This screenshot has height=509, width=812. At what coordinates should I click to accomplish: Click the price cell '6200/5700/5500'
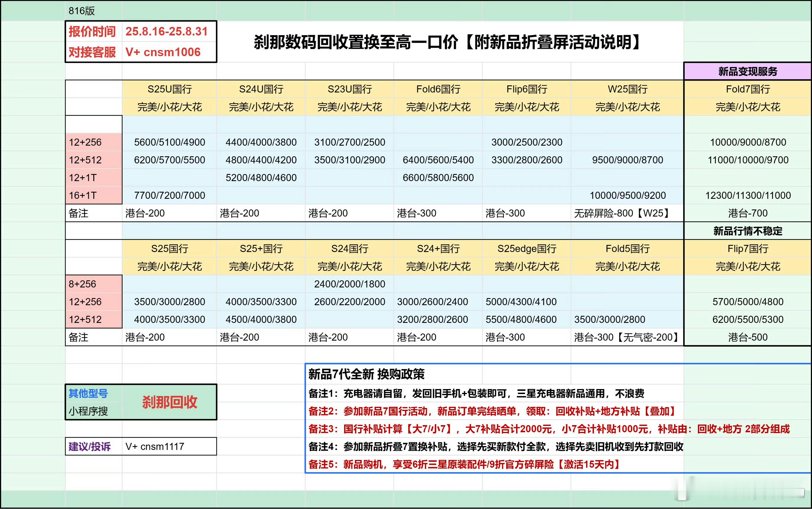coord(169,160)
